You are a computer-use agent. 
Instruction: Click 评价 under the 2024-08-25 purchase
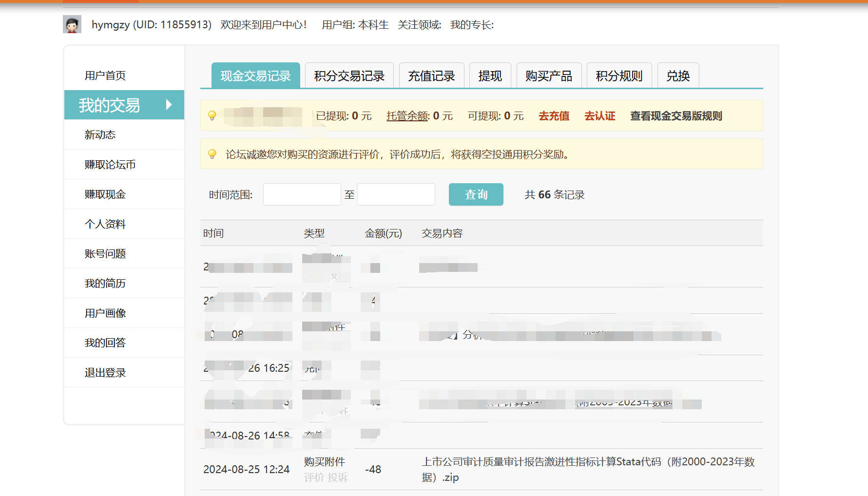314,477
